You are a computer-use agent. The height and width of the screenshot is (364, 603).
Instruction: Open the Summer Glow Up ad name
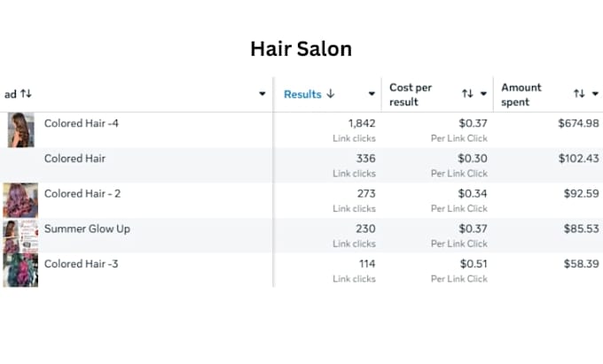tap(87, 228)
